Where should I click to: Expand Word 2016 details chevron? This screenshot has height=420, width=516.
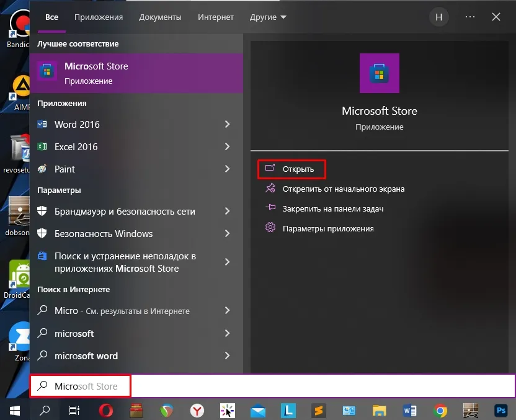(227, 124)
